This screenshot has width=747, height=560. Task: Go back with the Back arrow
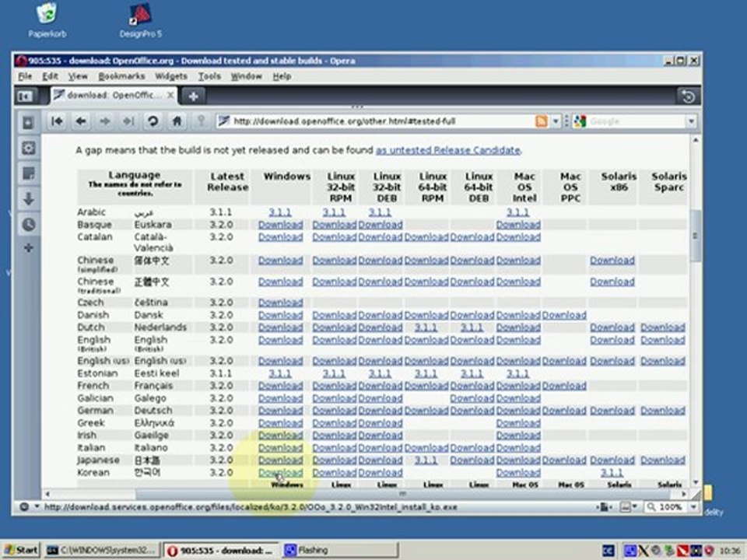coord(81,121)
